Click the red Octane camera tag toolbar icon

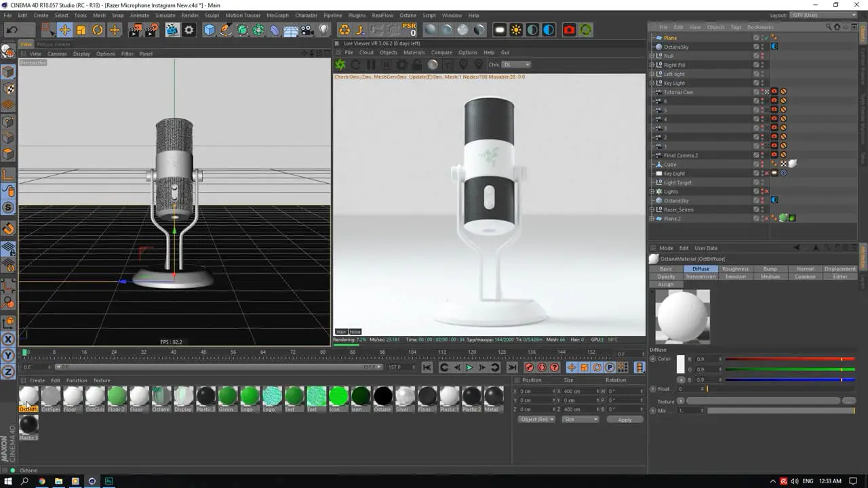[x=569, y=30]
